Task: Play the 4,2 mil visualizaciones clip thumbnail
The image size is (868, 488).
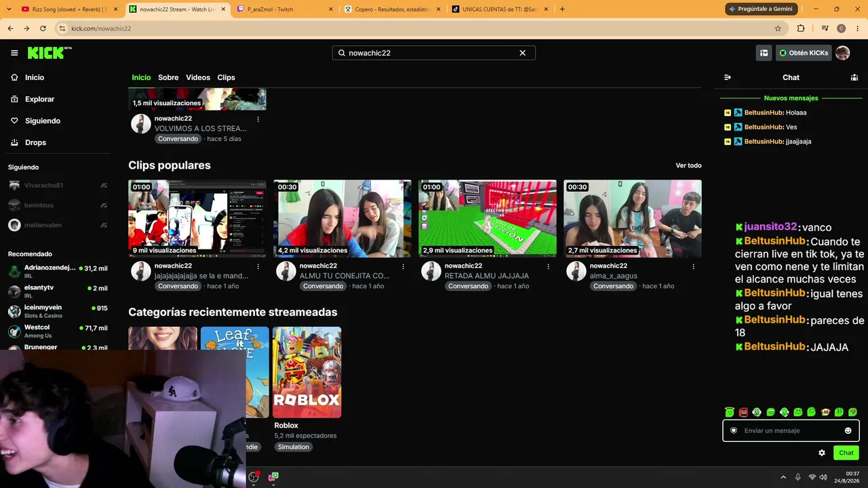Action: 342,218
